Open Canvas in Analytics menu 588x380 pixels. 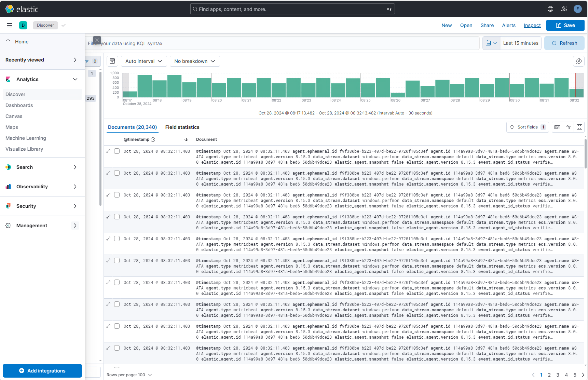14,116
